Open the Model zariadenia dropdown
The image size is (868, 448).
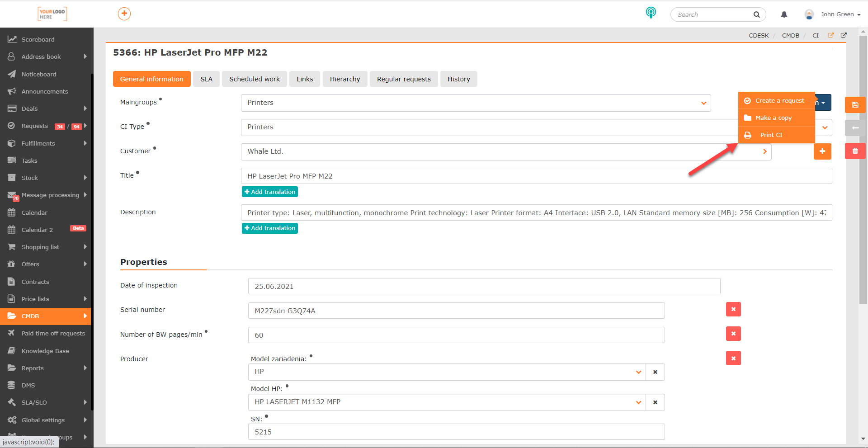(x=447, y=372)
